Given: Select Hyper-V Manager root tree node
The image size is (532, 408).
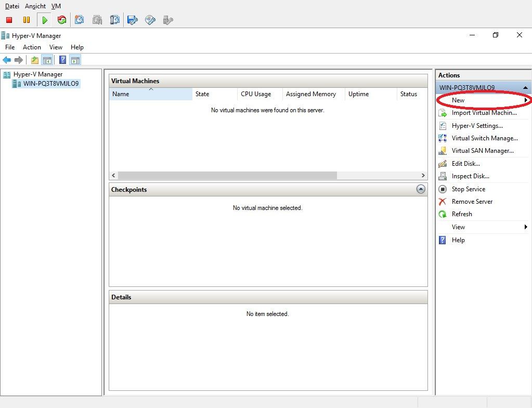Looking at the screenshot, I should coord(38,74).
